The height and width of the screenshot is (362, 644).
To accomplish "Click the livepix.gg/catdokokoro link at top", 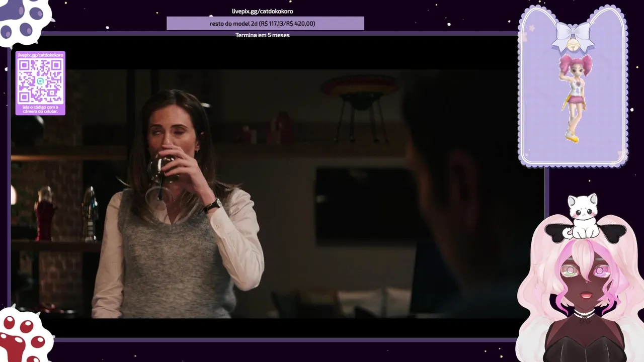I will [262, 11].
